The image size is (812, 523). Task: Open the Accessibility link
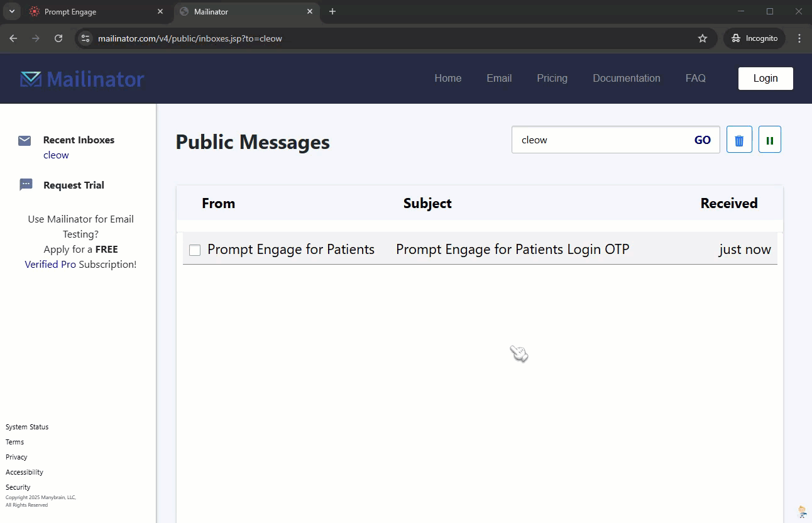pos(25,472)
